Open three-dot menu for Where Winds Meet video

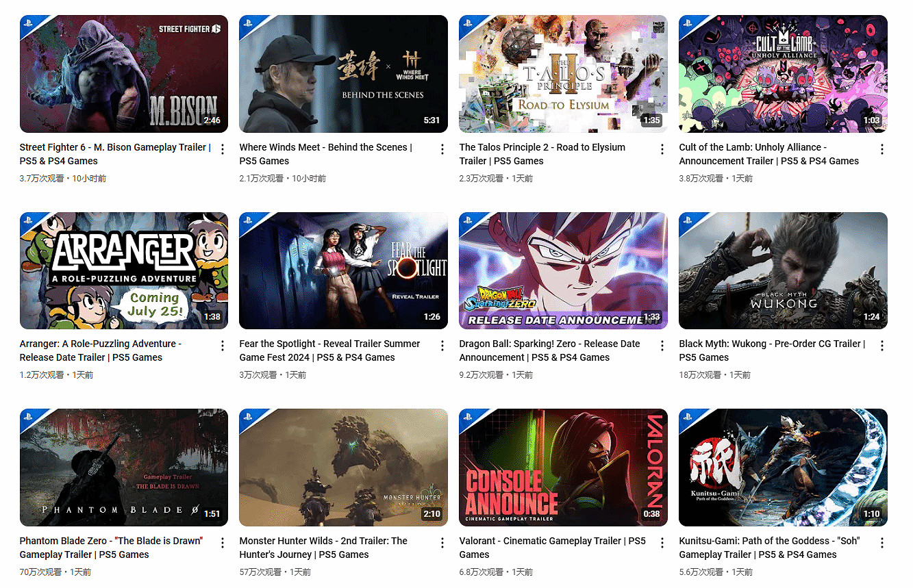tap(442, 149)
